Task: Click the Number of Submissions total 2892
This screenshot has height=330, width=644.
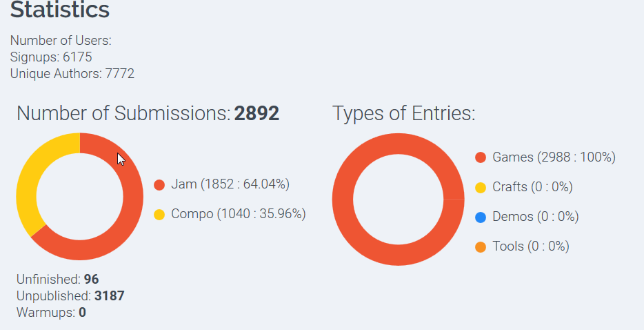Action: 256,113
